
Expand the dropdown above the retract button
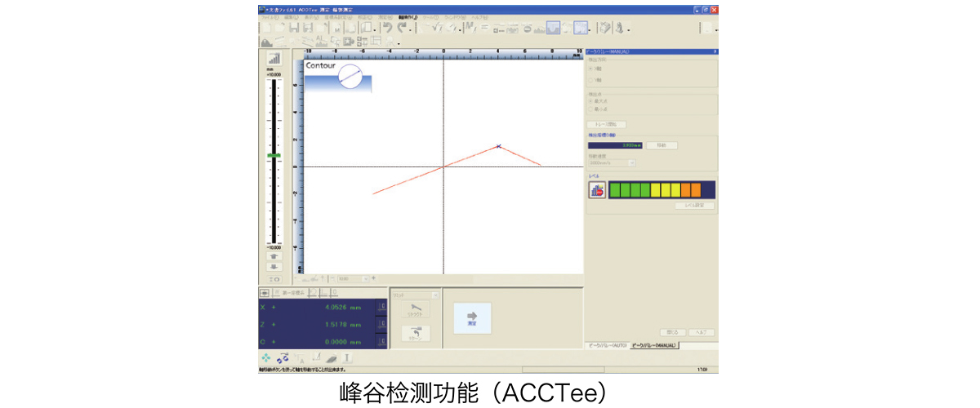pyautogui.click(x=435, y=295)
